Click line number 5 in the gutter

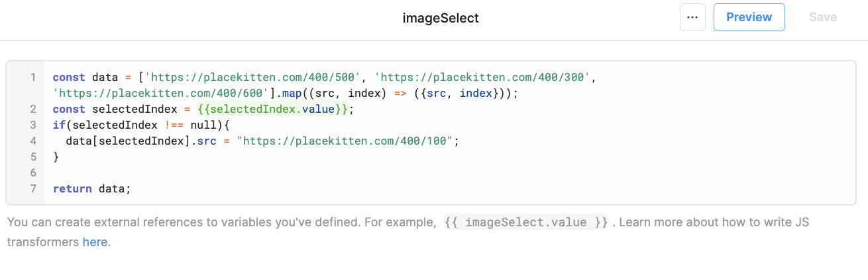click(32, 157)
